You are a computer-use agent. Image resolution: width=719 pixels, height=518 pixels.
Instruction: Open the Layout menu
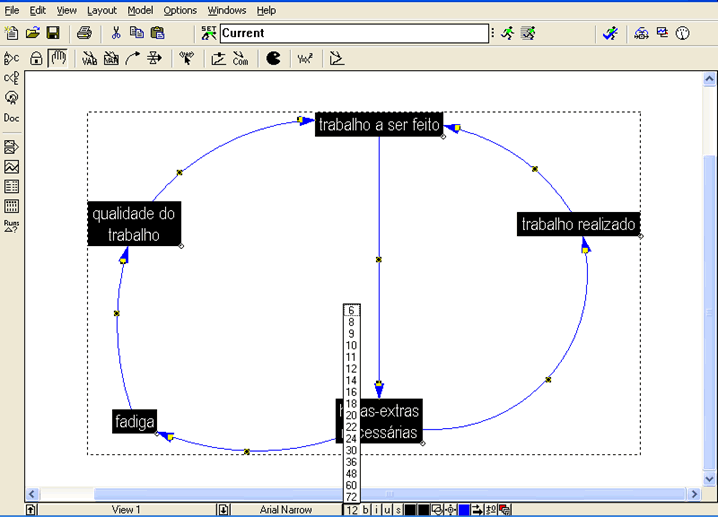(x=101, y=10)
